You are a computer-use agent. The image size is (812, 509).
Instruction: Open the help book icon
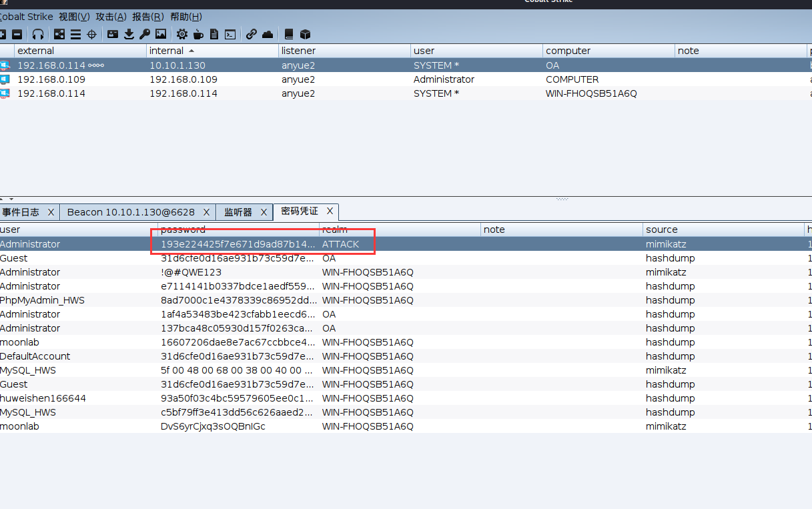click(289, 34)
